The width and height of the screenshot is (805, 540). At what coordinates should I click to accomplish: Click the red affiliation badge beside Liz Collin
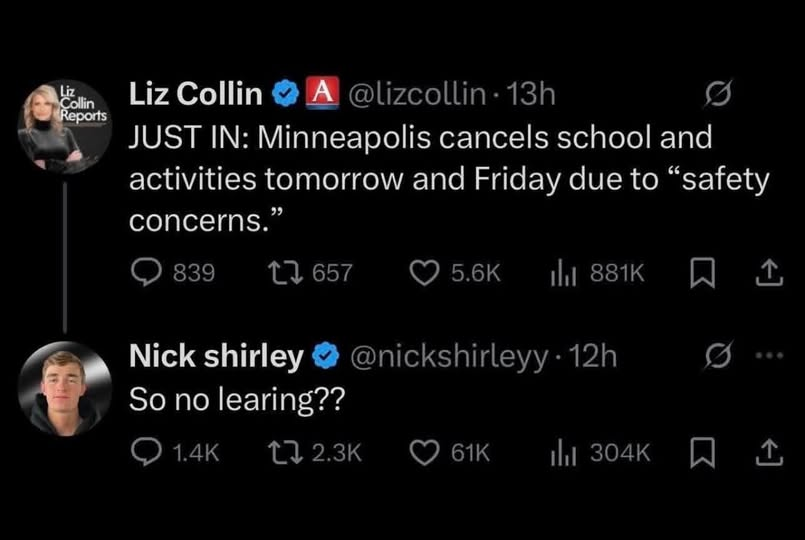(318, 94)
